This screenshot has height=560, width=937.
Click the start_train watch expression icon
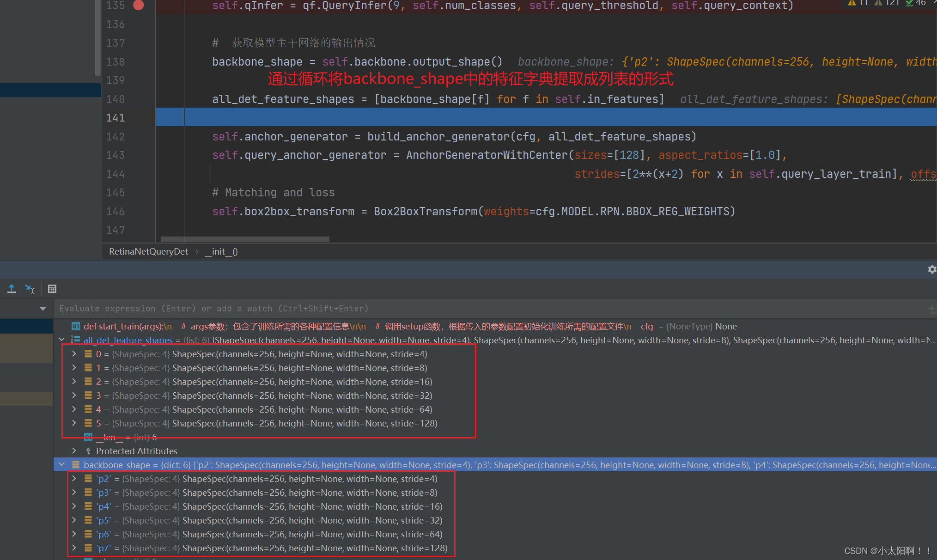pyautogui.click(x=76, y=326)
